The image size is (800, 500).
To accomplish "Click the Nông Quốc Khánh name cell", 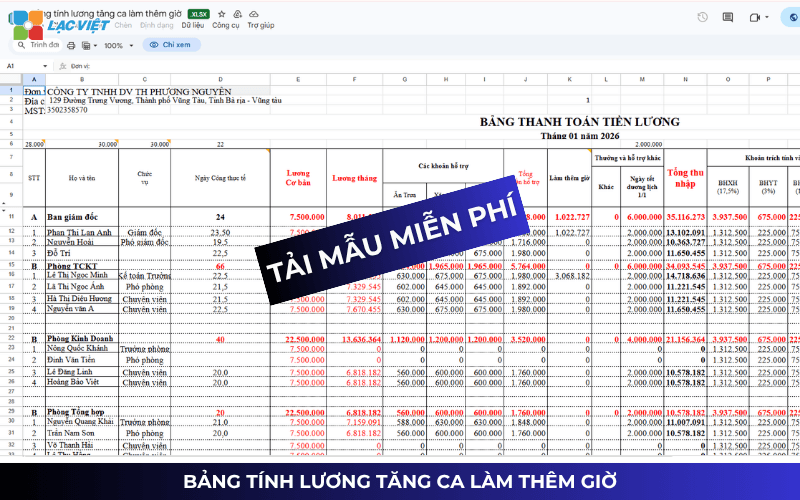I will (82, 348).
